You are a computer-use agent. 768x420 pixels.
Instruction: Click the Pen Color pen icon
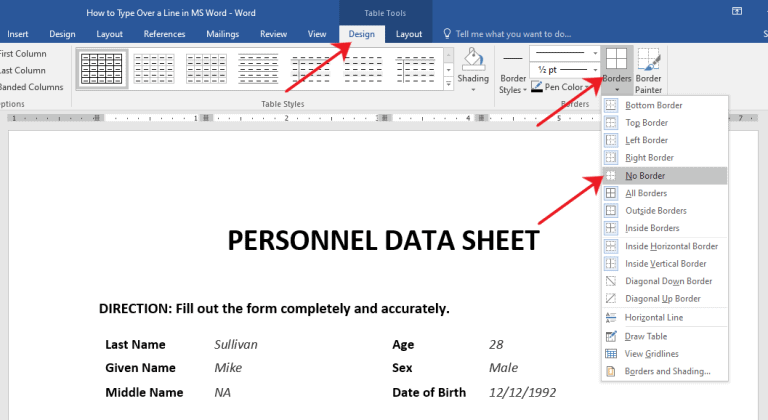(537, 87)
